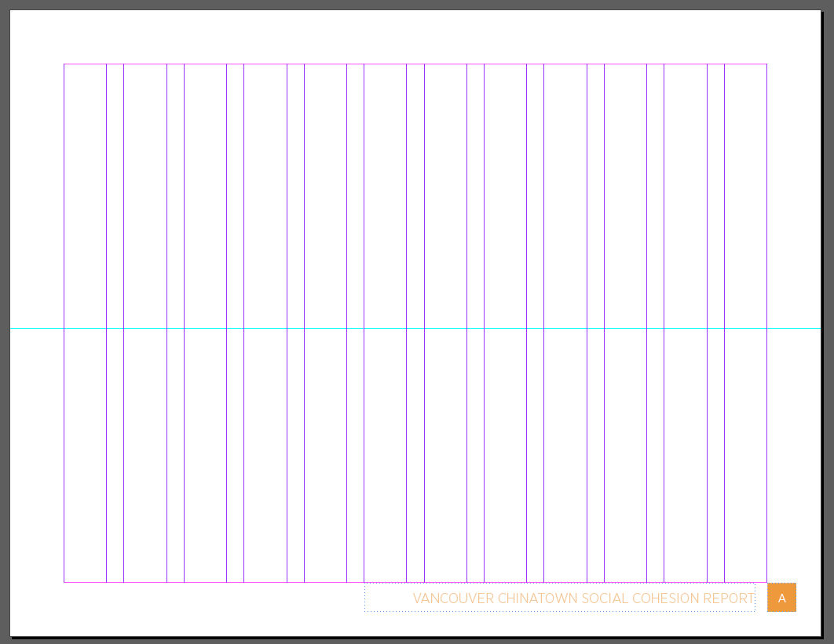Click the white margin area above the grid

coord(393,36)
